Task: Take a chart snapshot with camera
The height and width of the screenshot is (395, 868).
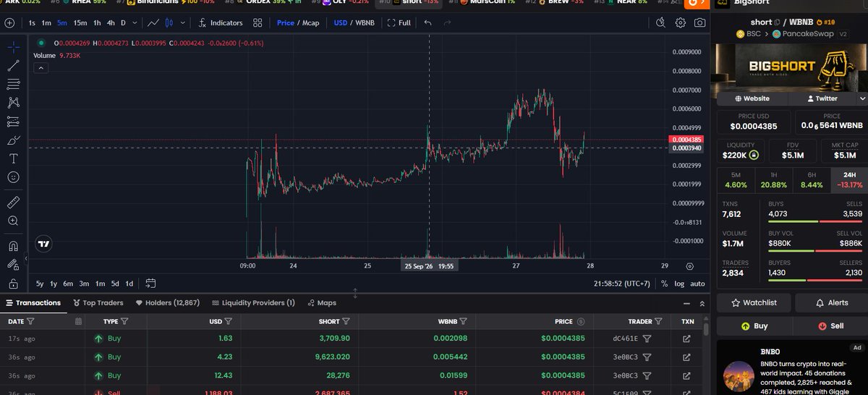Action: point(699,22)
